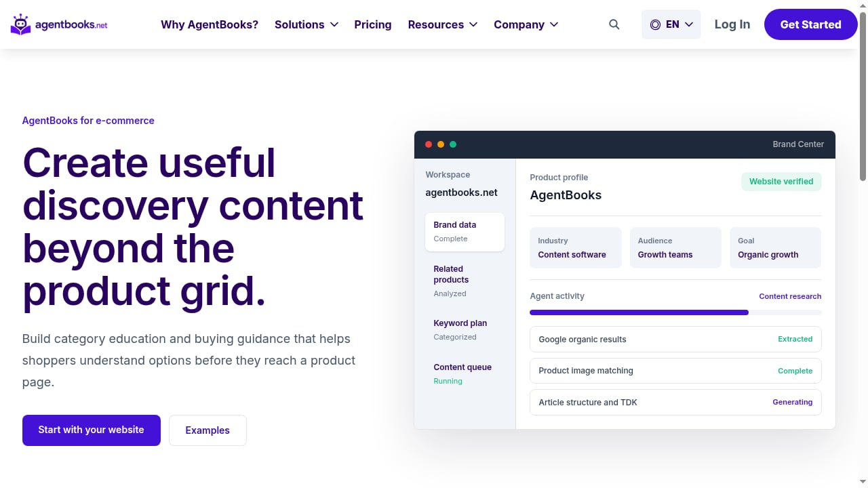Click the Content research label
Viewport: 868px width, 488px height.
pos(790,296)
